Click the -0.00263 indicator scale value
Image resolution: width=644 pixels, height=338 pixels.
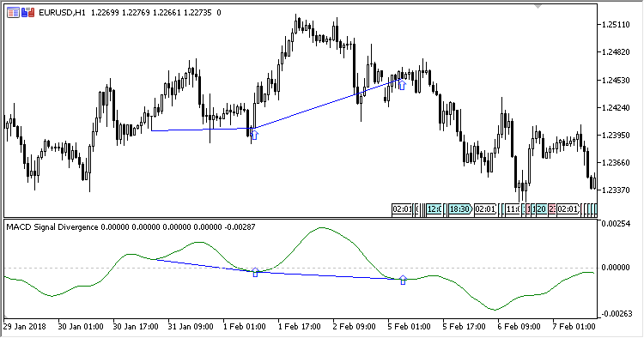coord(617,314)
